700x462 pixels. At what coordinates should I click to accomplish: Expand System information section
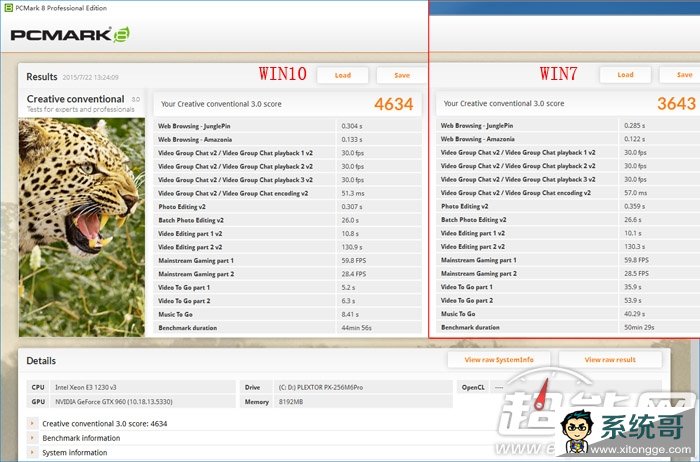pos(32,452)
